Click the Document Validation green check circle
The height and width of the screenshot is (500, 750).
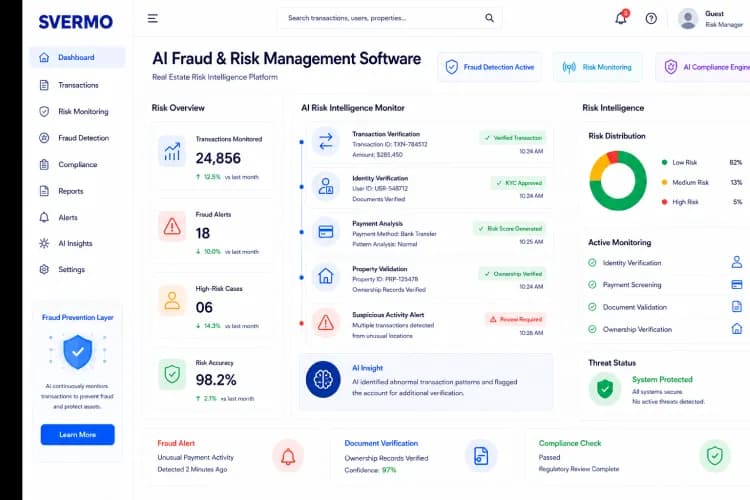click(x=592, y=307)
